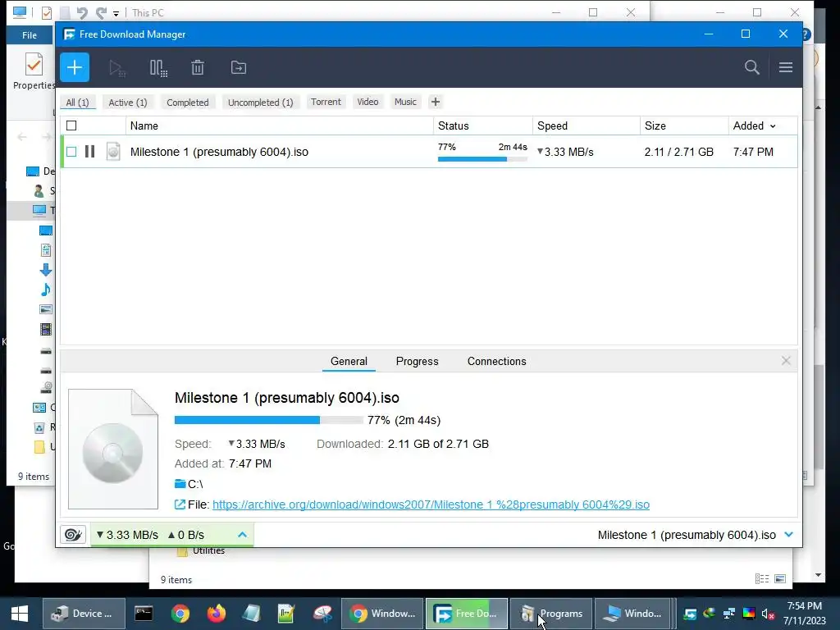The image size is (840, 630).
Task: Click the disc thumbnail in details panel
Action: click(113, 449)
